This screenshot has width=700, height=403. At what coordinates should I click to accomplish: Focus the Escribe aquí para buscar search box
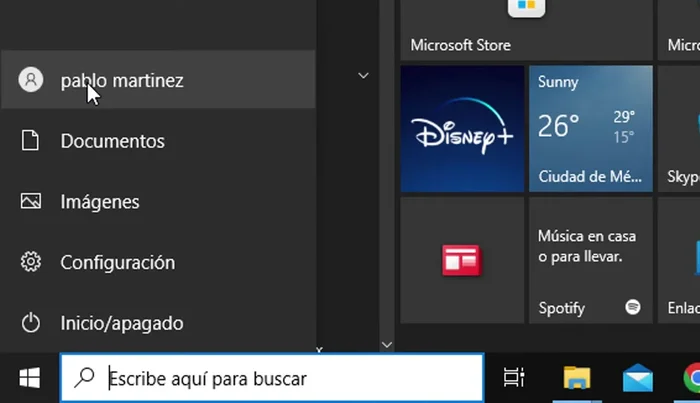pyautogui.click(x=272, y=378)
